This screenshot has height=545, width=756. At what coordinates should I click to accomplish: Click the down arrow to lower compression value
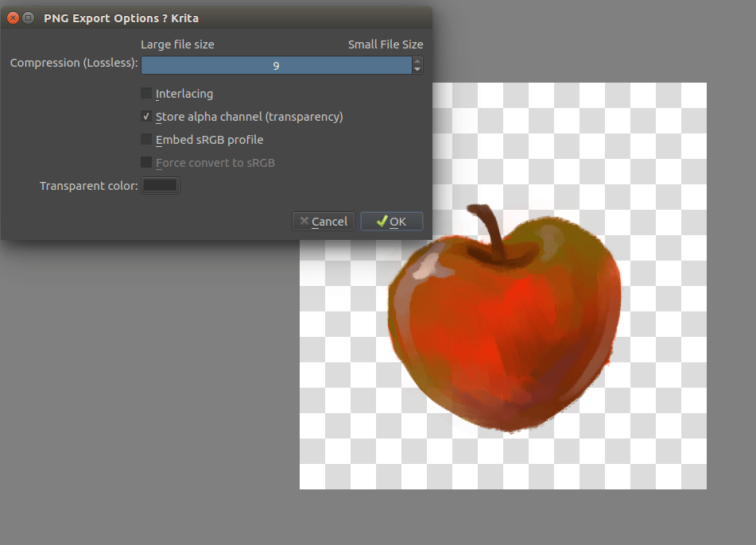[417, 70]
